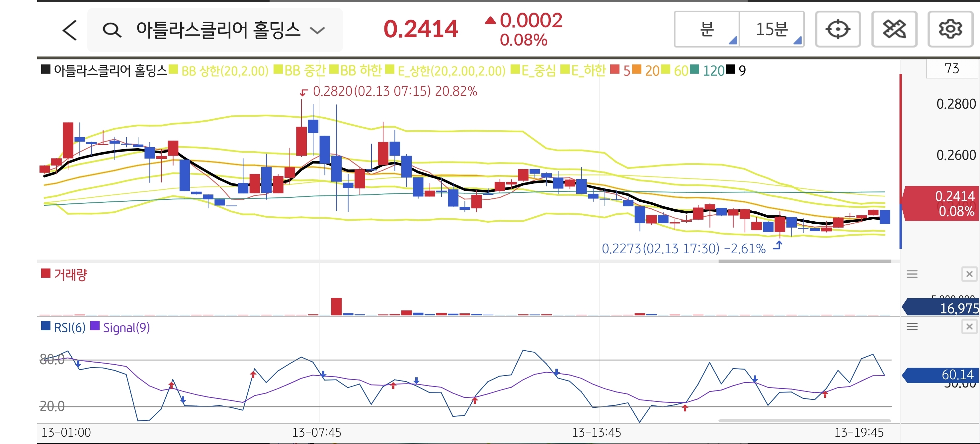Open the 15분 interval dropdown
The height and width of the screenshot is (444, 980).
772,29
